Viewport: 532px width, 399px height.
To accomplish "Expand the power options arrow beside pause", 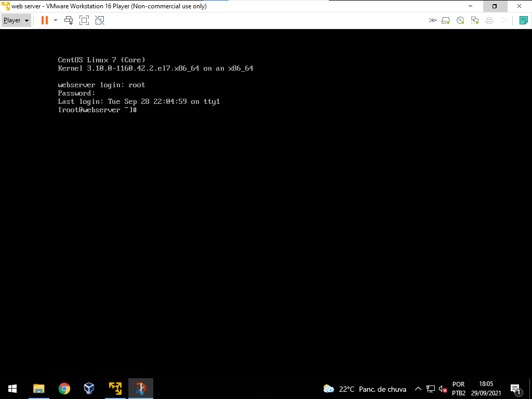I will [x=56, y=20].
